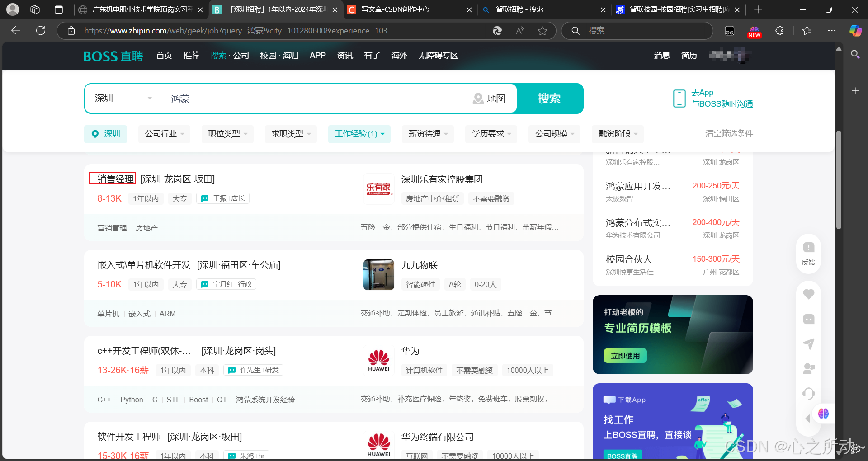Go back with the browser back arrow
Viewport: 868px width, 461px height.
click(16, 31)
